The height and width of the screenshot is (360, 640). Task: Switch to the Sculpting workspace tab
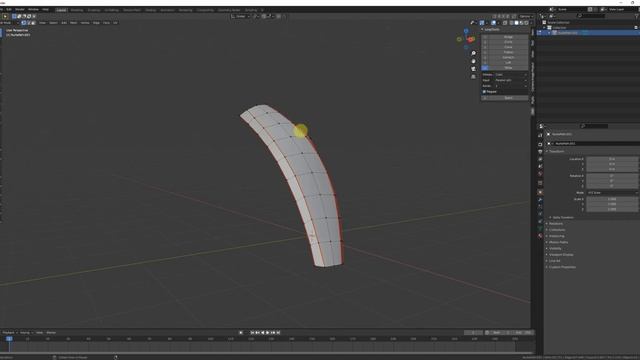point(93,10)
